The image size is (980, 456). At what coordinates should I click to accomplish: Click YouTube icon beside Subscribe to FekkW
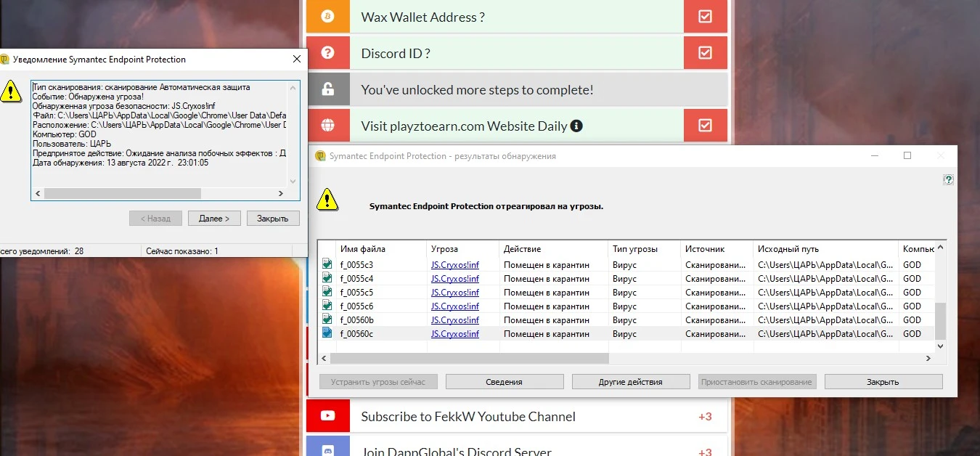tap(327, 416)
